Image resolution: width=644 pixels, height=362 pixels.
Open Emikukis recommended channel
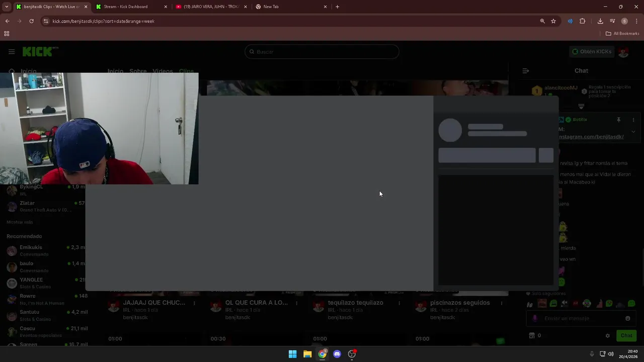tap(47, 250)
